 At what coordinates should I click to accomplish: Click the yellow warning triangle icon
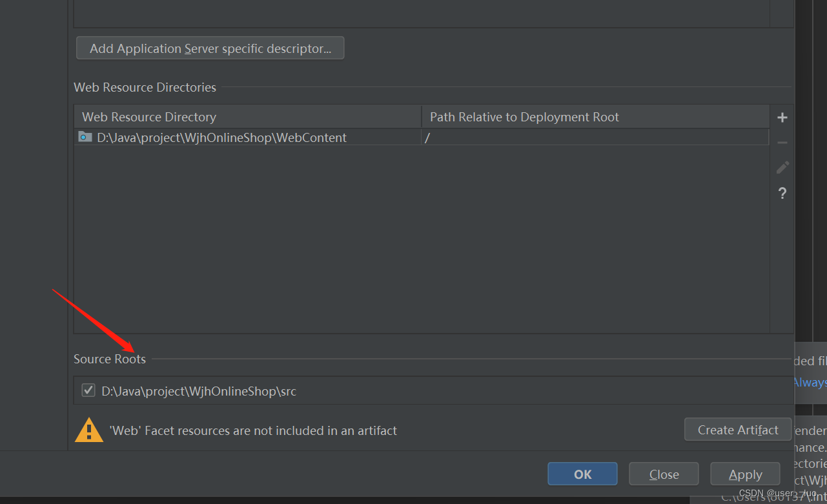(88, 430)
